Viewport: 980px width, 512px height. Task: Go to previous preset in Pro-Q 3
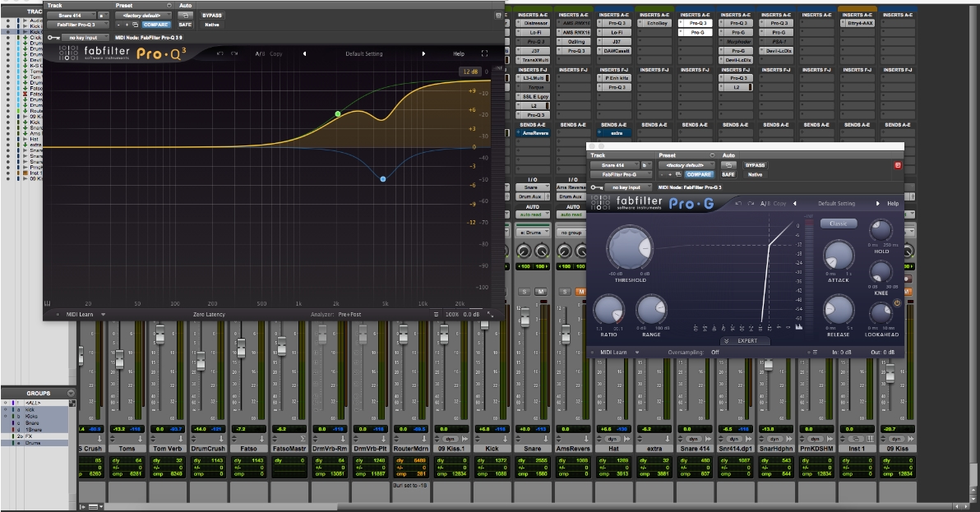click(305, 53)
